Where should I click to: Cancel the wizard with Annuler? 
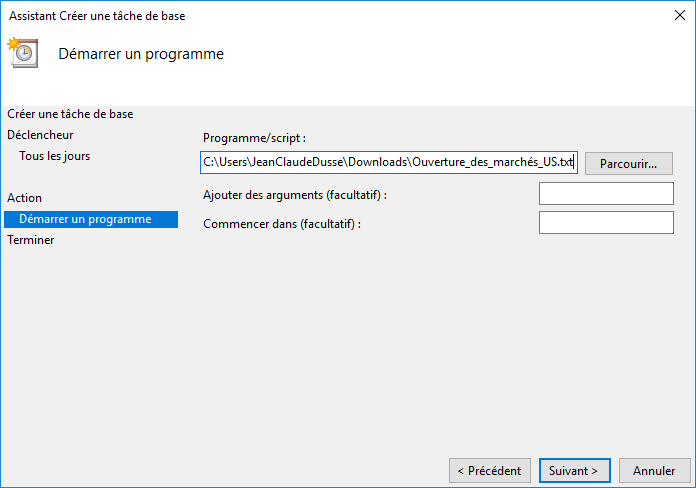(654, 470)
